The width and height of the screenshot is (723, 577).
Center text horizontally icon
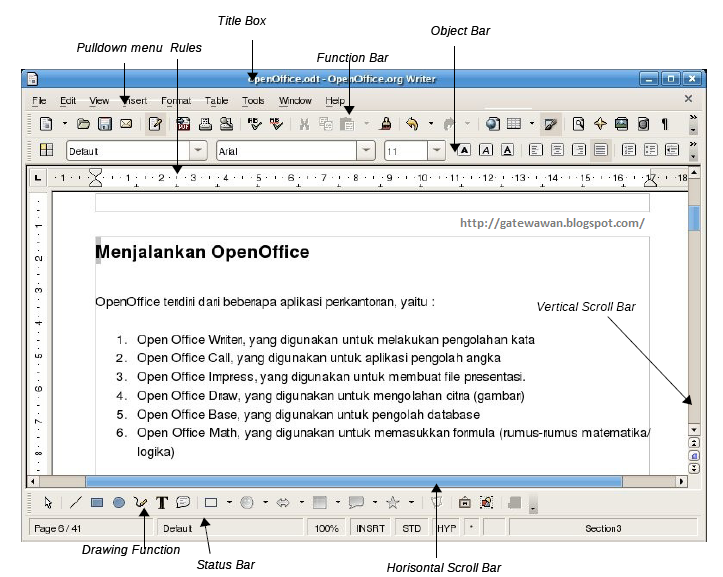coord(557,150)
